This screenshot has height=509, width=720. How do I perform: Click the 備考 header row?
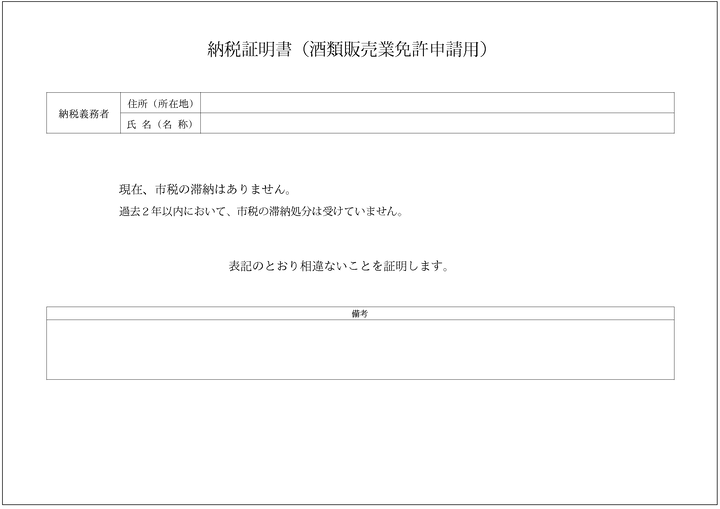[x=360, y=313]
